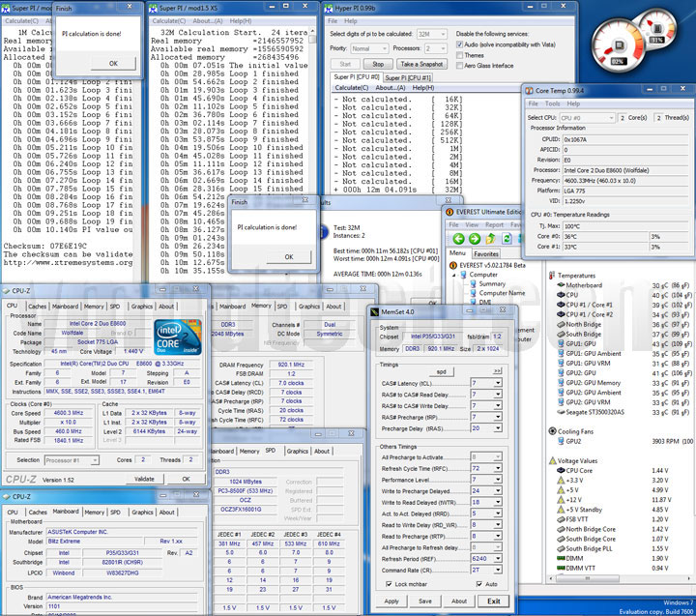The height and width of the screenshot is (616, 696).
Task: Switch to Super PI [CPU #1] tab
Action: (408, 77)
